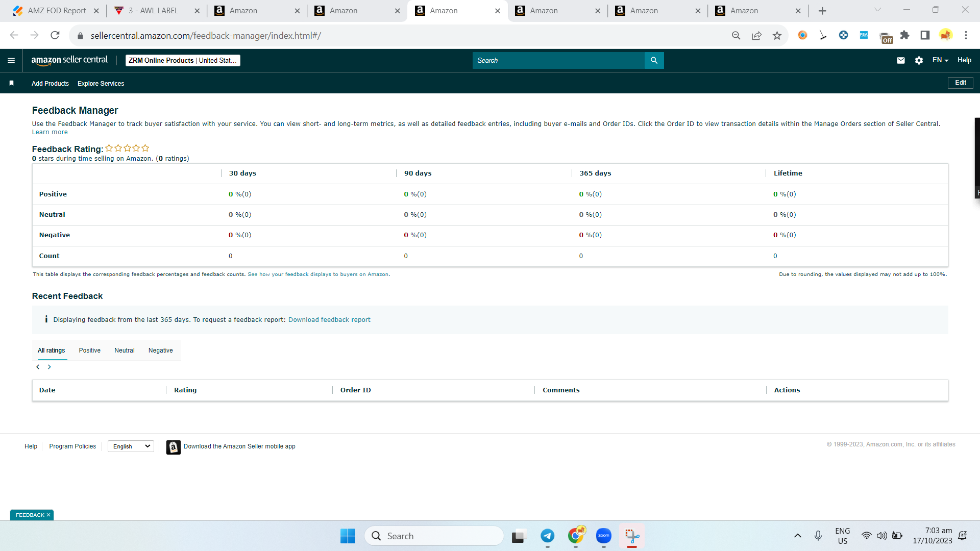Open the messages envelope icon

click(901, 60)
